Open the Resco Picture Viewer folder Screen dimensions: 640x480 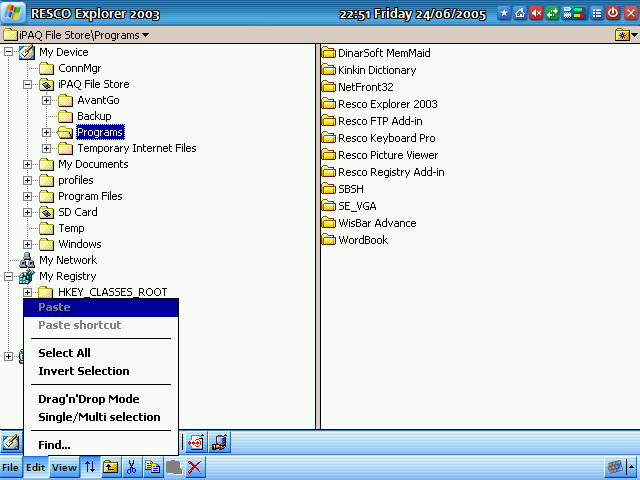[380, 155]
